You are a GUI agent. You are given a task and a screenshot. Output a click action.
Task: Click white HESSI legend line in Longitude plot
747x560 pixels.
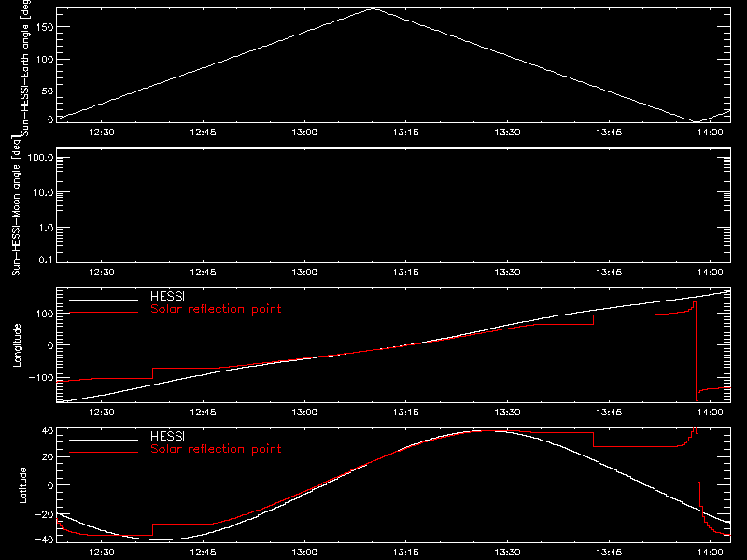click(x=104, y=300)
